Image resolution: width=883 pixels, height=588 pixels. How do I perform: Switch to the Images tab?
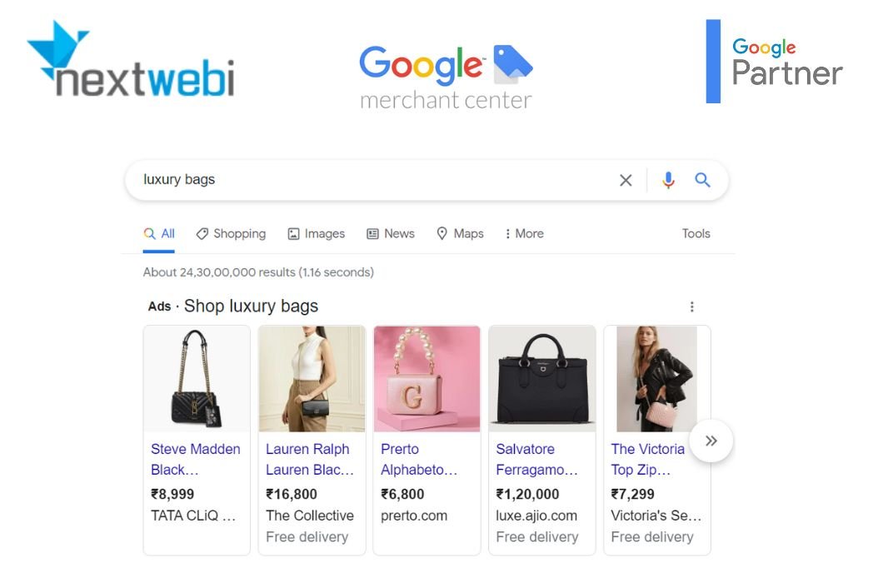coord(316,233)
